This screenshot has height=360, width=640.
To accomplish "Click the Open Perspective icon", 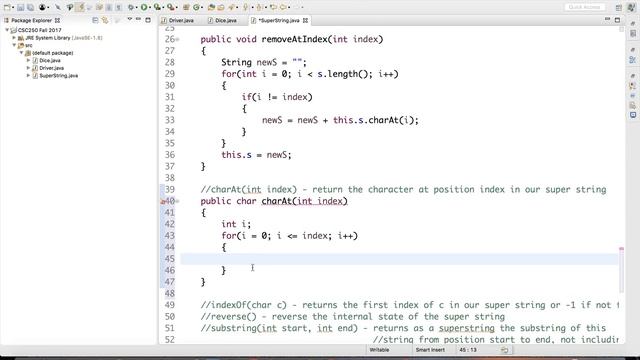I will 619,7.
